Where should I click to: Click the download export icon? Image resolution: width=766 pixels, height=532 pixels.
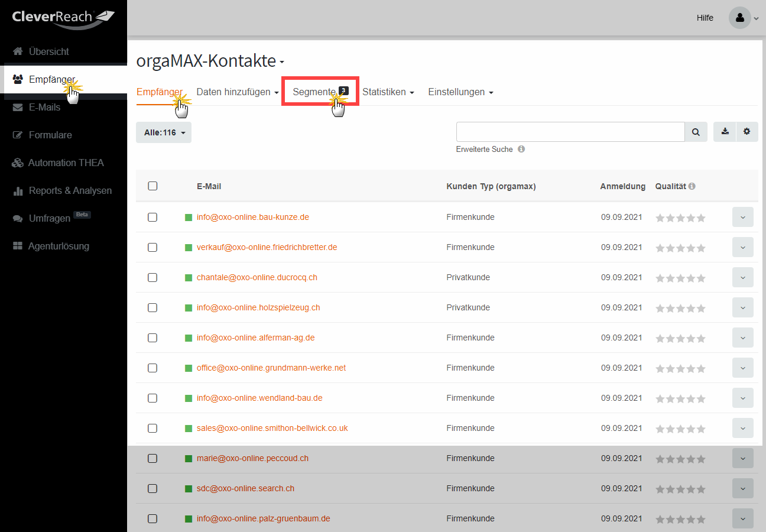[725, 132]
